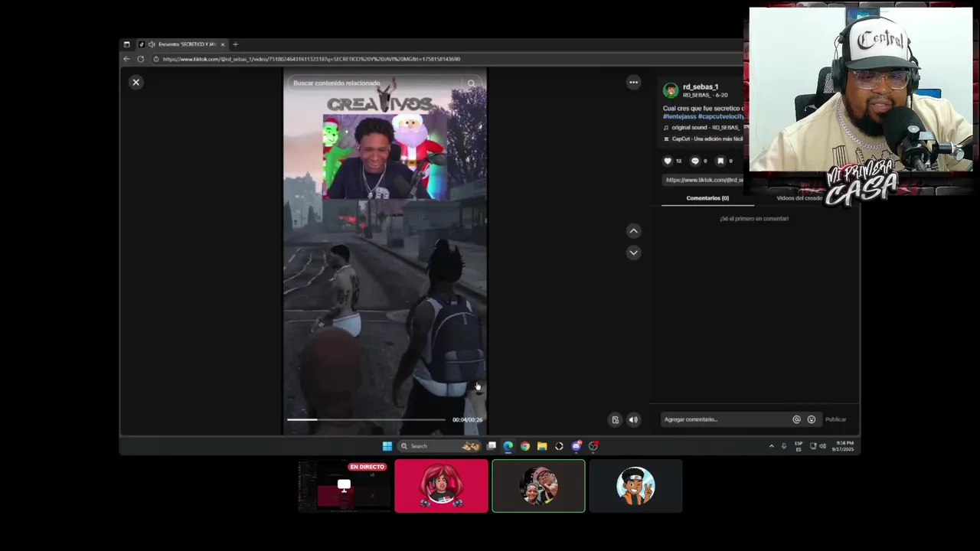This screenshot has height=551, width=980.
Task: Close the TikTok video viewer
Action: 136,82
